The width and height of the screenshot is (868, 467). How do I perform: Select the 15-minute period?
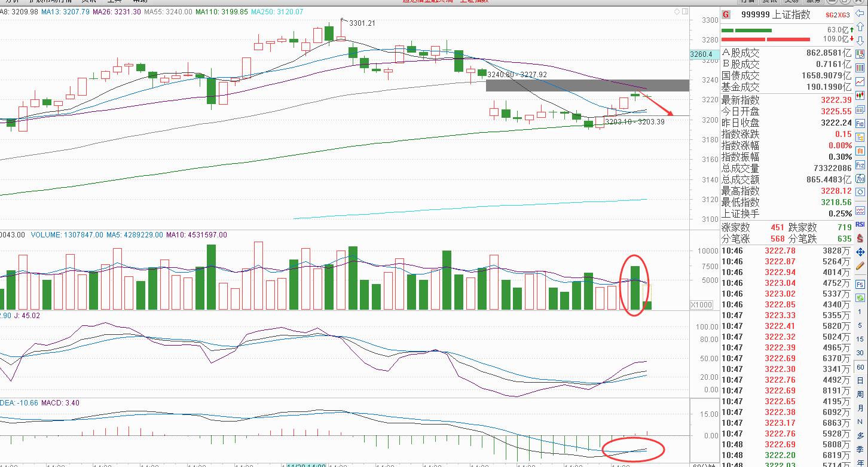860,339
